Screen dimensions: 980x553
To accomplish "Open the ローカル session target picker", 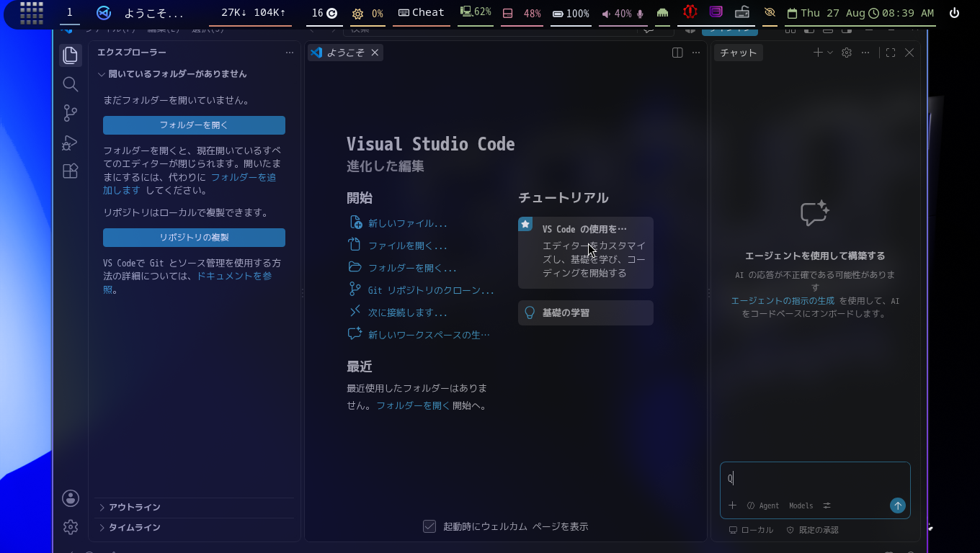I will (751, 530).
